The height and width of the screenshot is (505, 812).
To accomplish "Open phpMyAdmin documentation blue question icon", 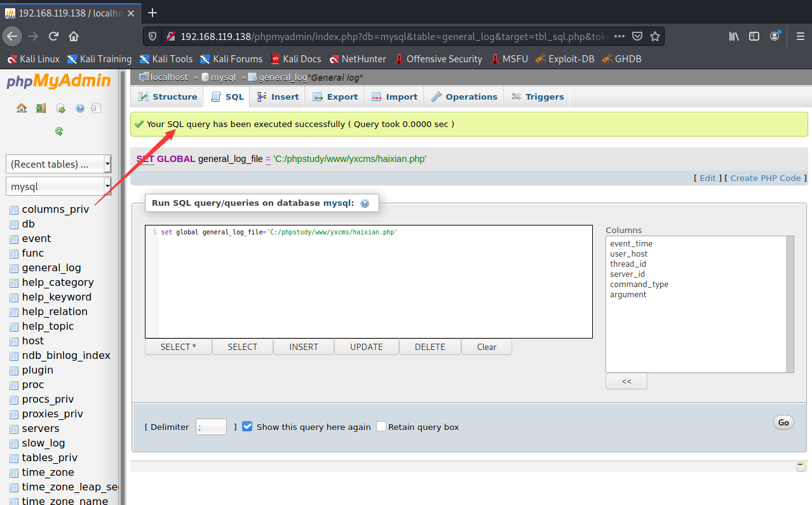I will 80,108.
